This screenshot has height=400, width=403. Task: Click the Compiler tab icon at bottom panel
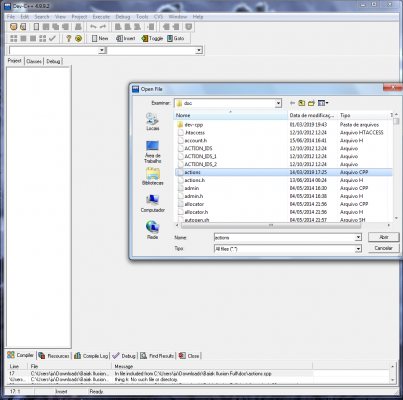click(11, 355)
